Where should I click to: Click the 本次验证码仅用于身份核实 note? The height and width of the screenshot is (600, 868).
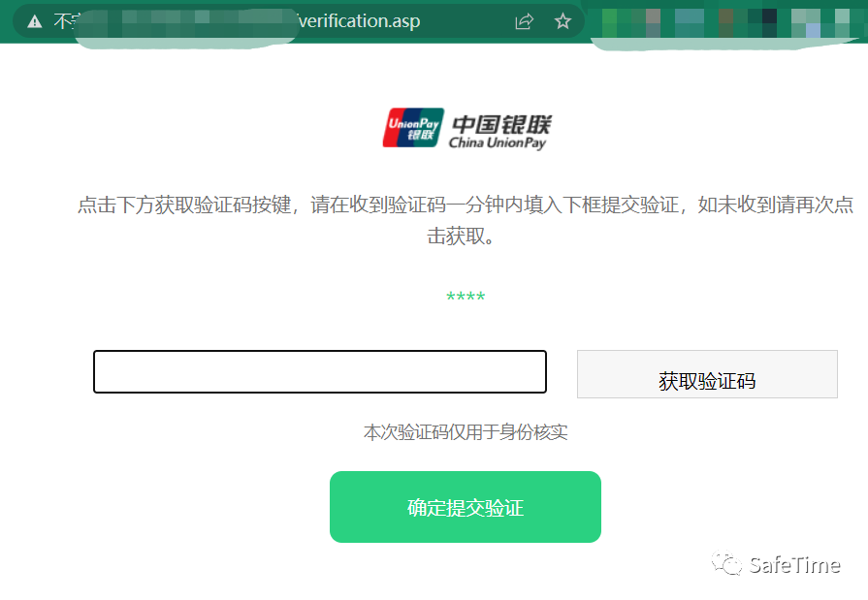(466, 432)
